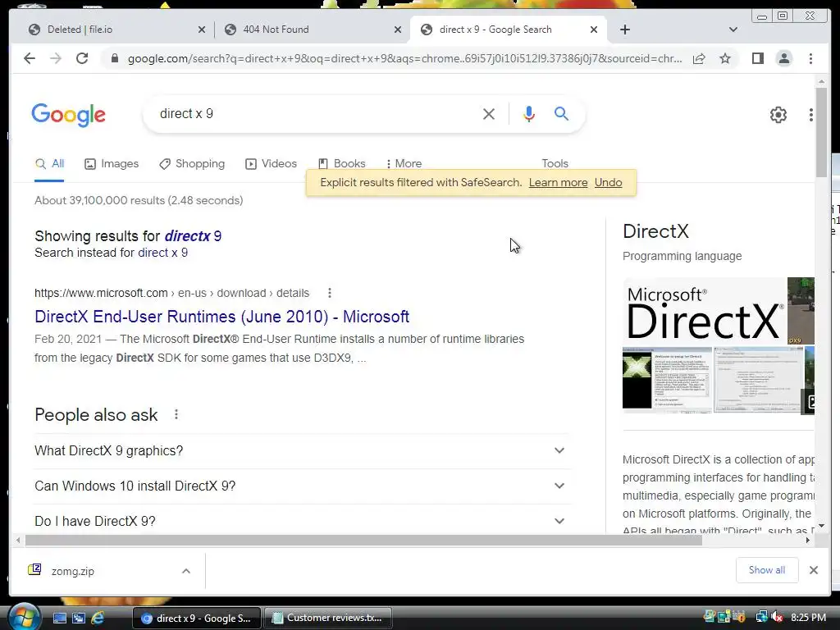This screenshot has height=630, width=840.
Task: Open the side panel icon
Action: 757,58
